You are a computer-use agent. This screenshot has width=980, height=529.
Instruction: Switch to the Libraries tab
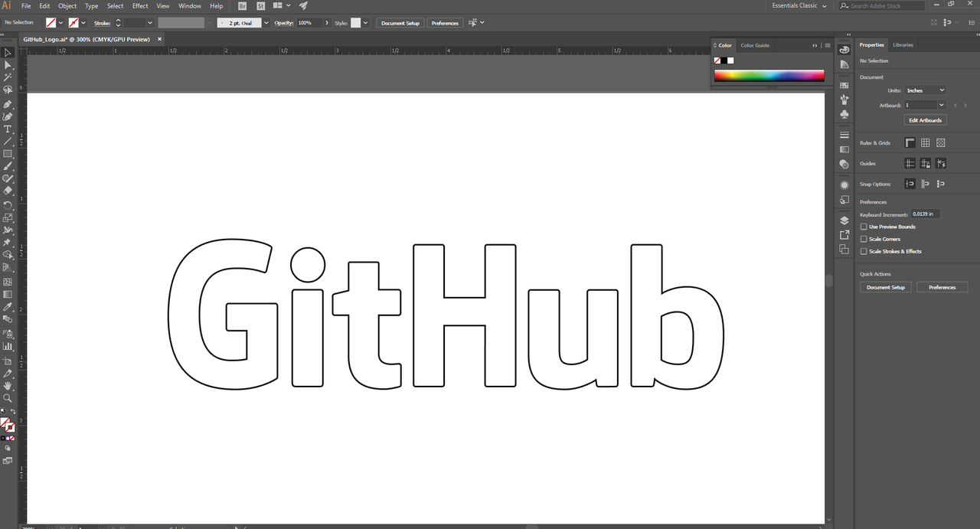[902, 44]
